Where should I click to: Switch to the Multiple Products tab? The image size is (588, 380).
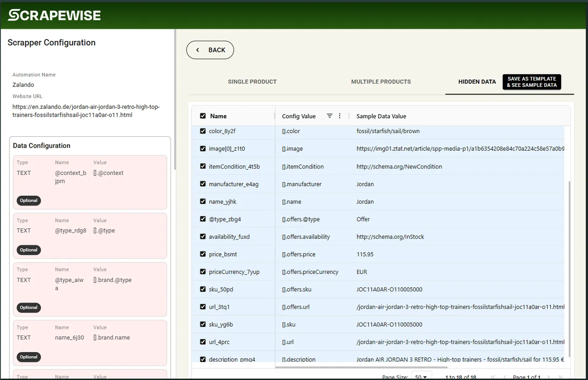(381, 82)
